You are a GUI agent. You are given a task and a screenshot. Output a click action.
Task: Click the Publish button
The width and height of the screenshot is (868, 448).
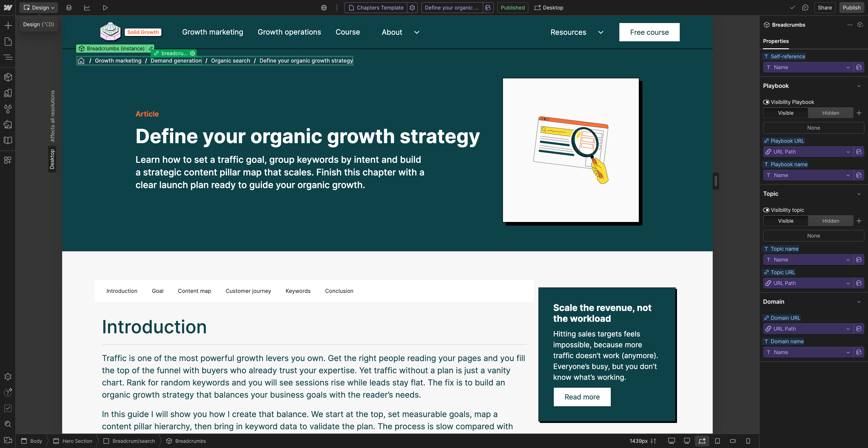851,7
